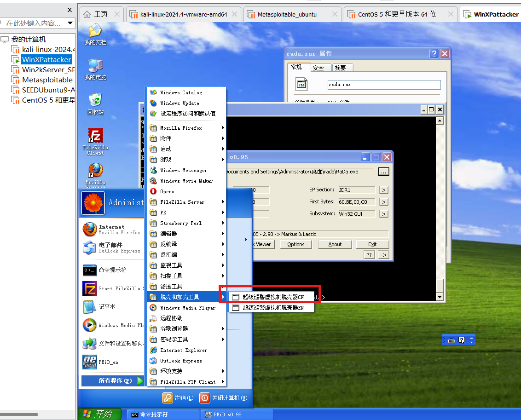
Task: Click -> extra info button in PEiD
Action: coord(383,255)
